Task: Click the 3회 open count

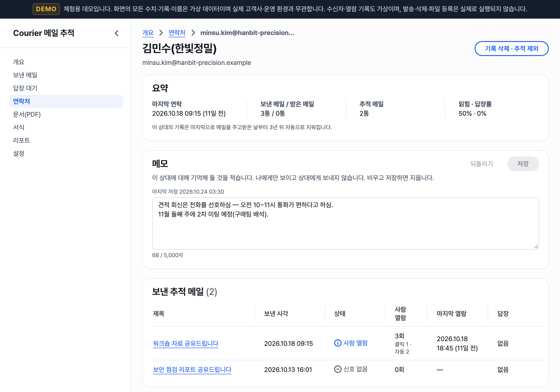Action: (399, 336)
